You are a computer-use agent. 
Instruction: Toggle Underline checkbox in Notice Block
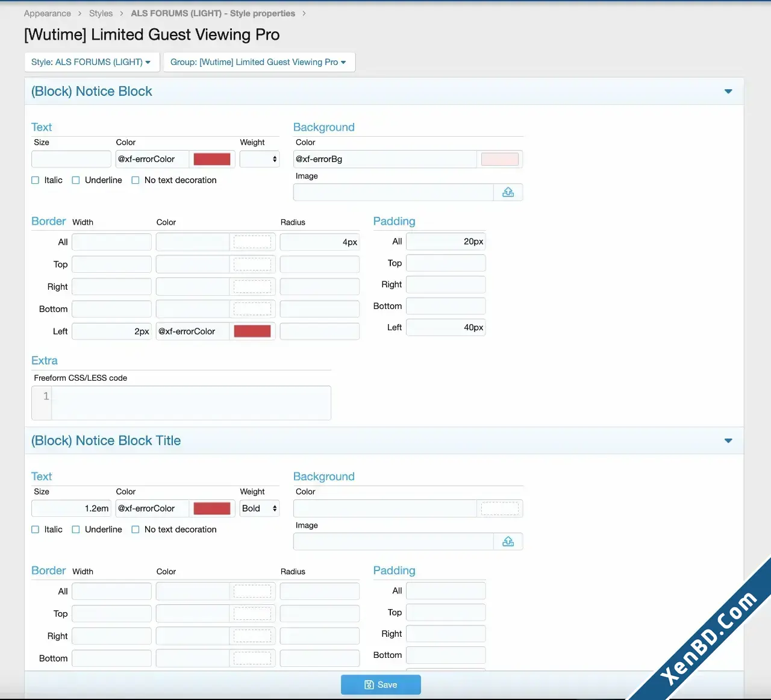[76, 180]
